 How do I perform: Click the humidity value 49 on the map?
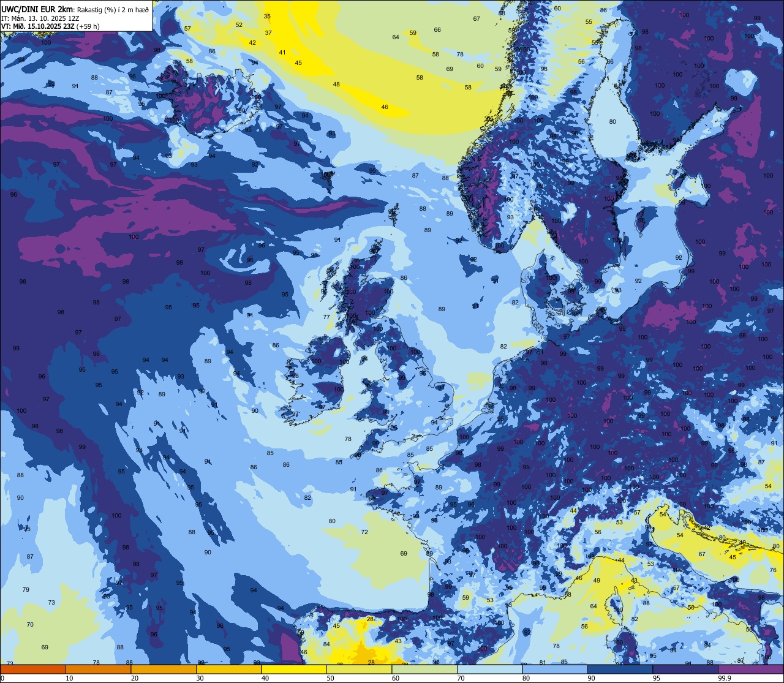597,580
